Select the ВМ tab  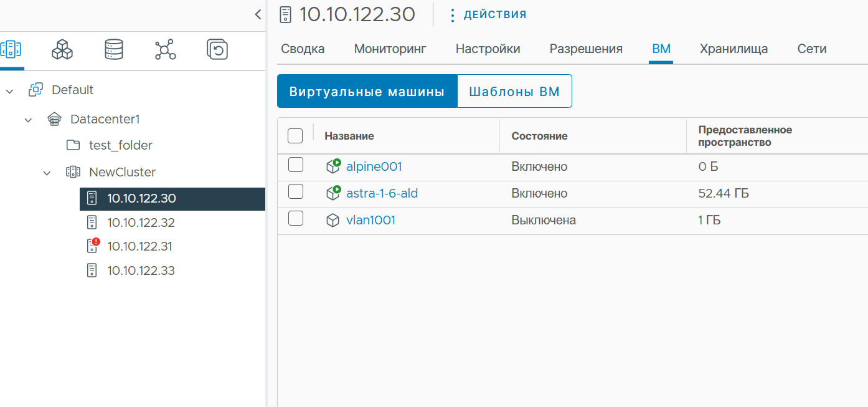(661, 49)
